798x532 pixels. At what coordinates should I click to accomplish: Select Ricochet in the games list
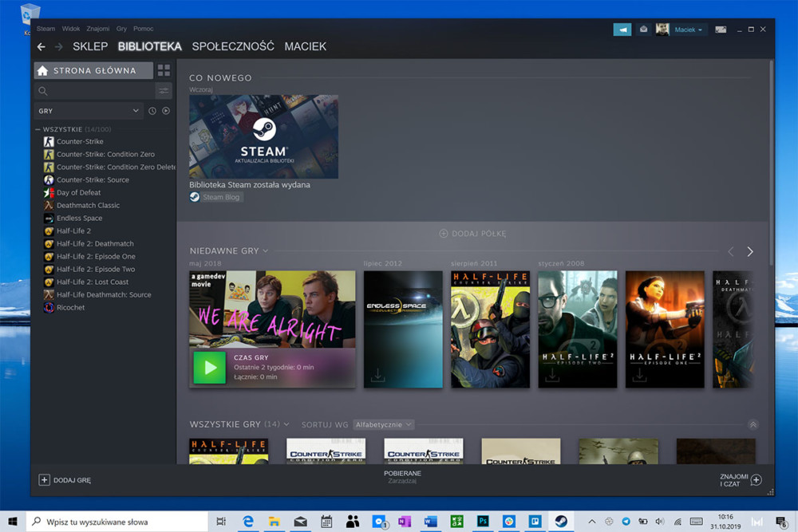[71, 307]
